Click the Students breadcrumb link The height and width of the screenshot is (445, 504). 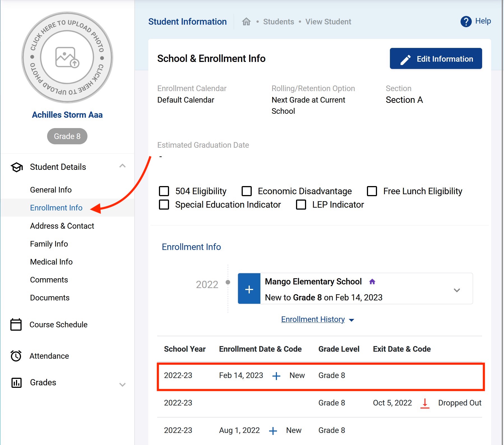278,22
